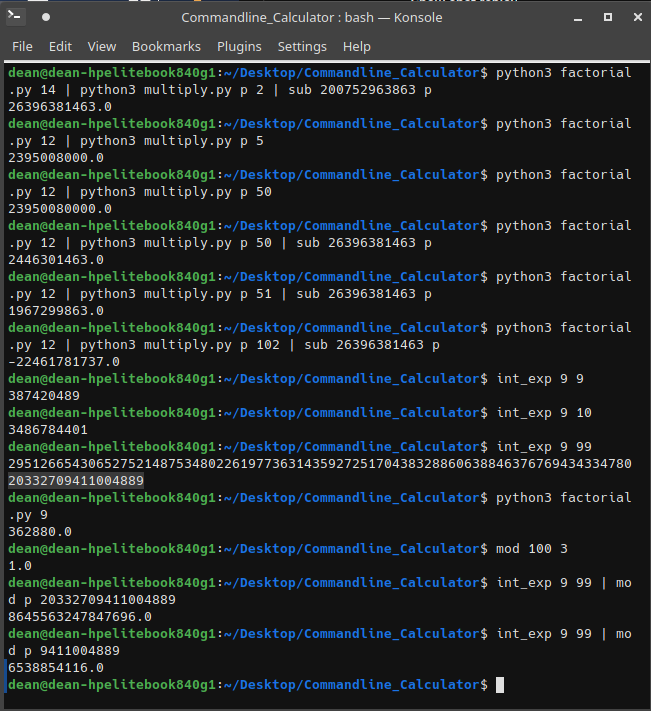Screen dimensions: 651x711
Task: Click the output 23950080000.0
Action: pyautogui.click(x=60, y=209)
